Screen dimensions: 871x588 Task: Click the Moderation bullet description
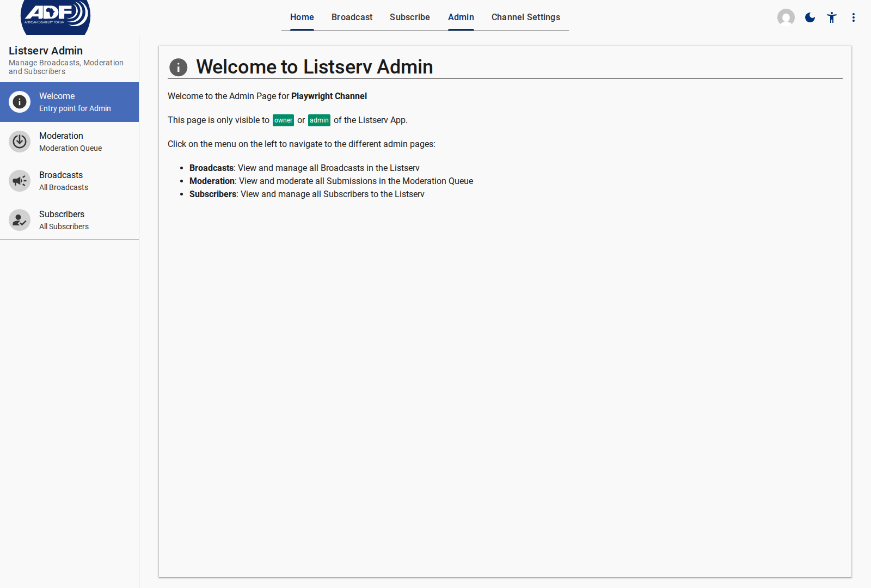click(x=331, y=181)
